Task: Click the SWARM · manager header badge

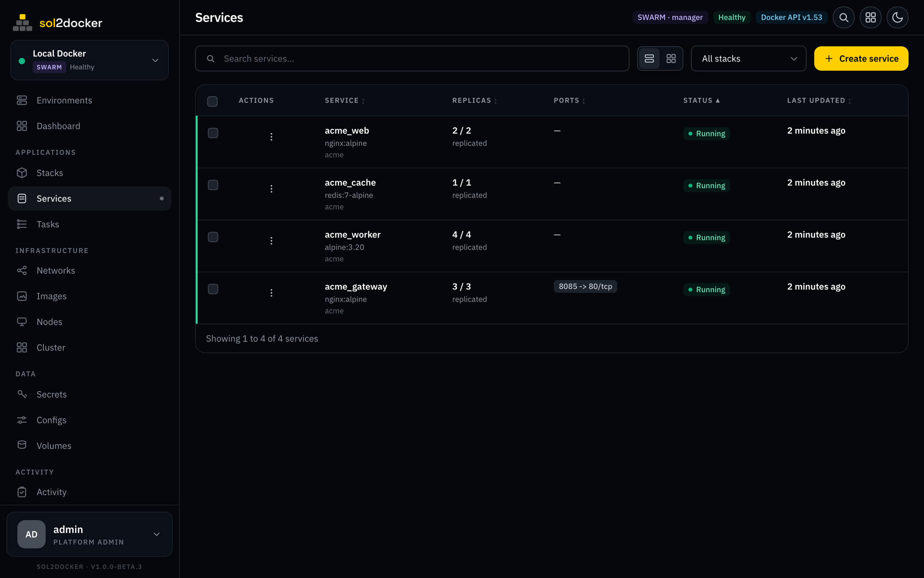Action: pos(670,18)
